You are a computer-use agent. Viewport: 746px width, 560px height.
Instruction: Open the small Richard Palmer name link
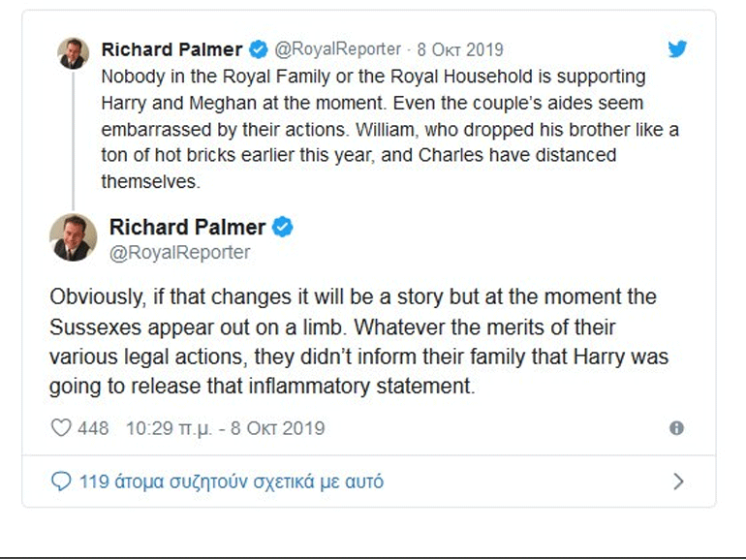pyautogui.click(x=173, y=49)
